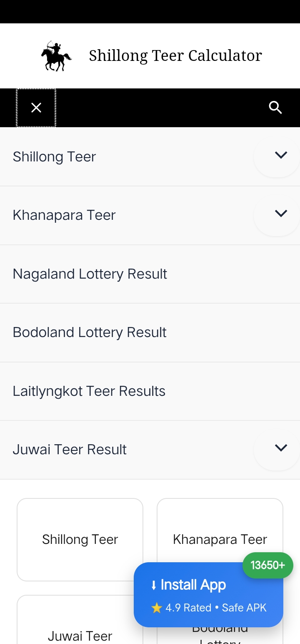The image size is (300, 644).
Task: Tap the green 13650+ badge
Action: click(x=267, y=565)
